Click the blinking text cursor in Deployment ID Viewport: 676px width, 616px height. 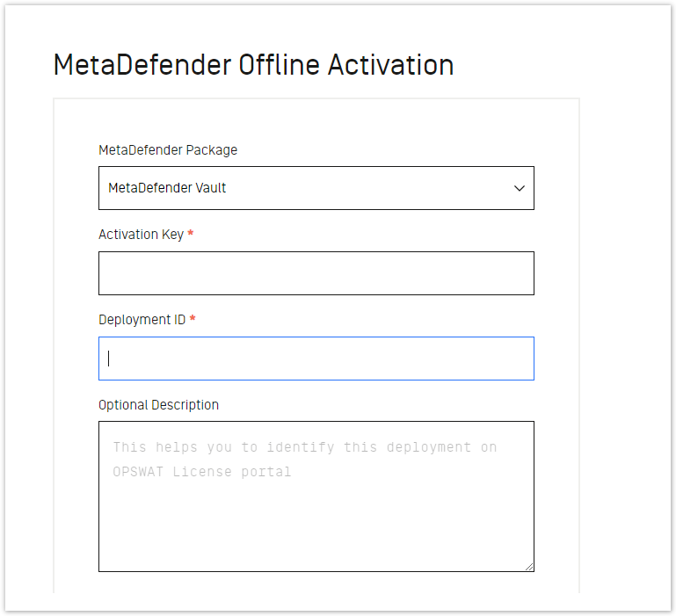[109, 359]
